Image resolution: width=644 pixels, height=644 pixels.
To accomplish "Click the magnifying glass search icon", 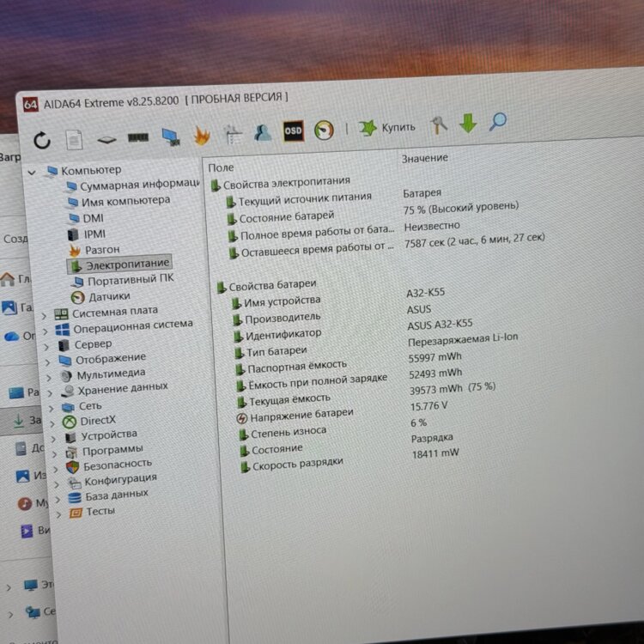I will [498, 123].
